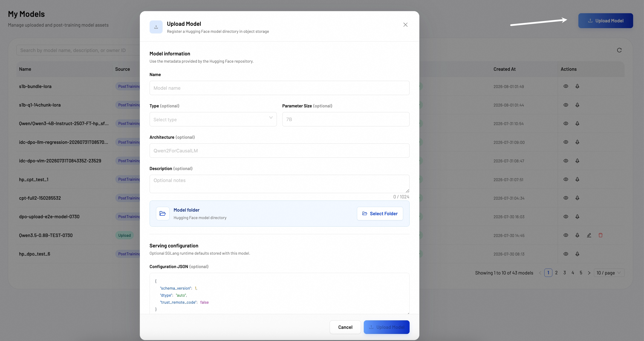View details of hp_cpt_test_1 model
This screenshot has height=341, width=644.
point(566,179)
